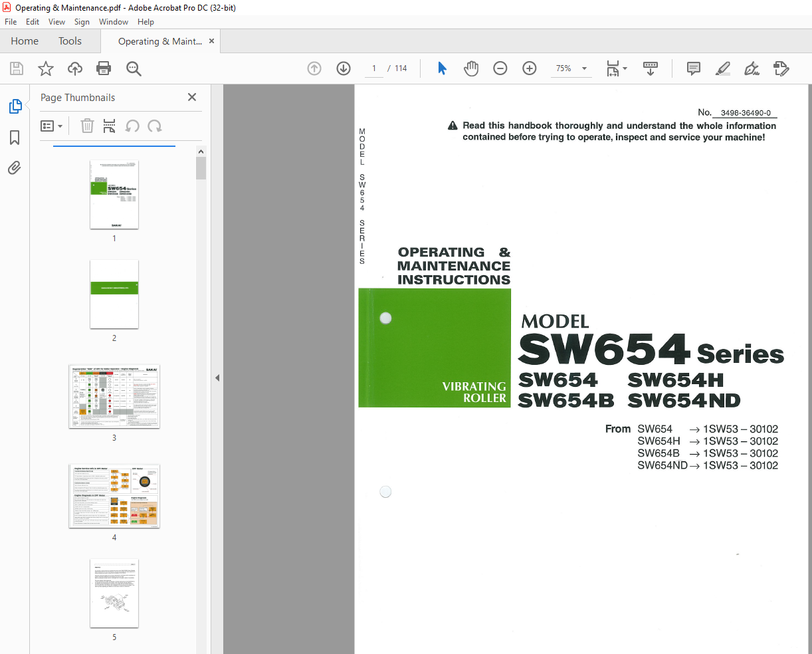Rotate page clockwise
Screen dimensions: 812x654
[x=155, y=126]
